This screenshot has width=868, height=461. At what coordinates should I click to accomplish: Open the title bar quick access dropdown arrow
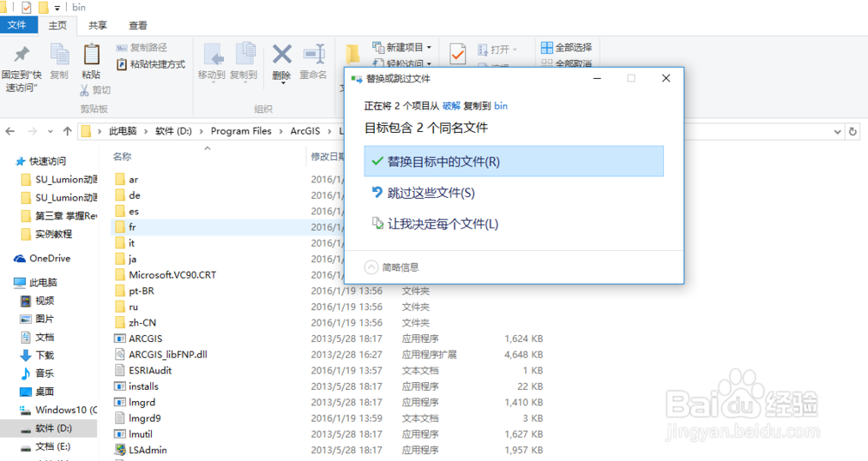tap(57, 8)
